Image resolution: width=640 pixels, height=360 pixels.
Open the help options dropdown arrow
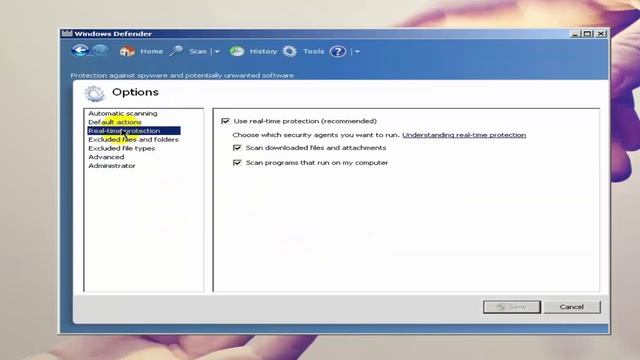pos(357,51)
